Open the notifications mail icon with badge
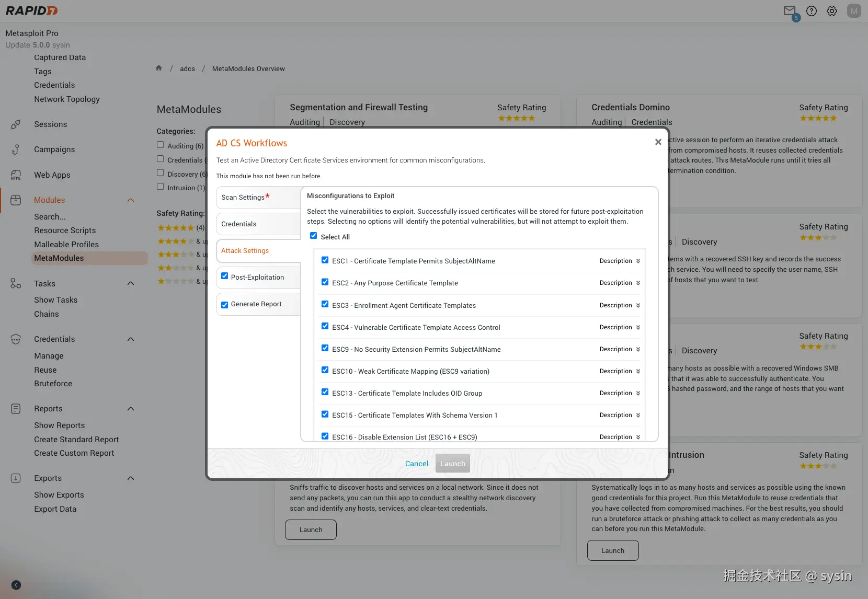The image size is (868, 599). pyautogui.click(x=790, y=11)
